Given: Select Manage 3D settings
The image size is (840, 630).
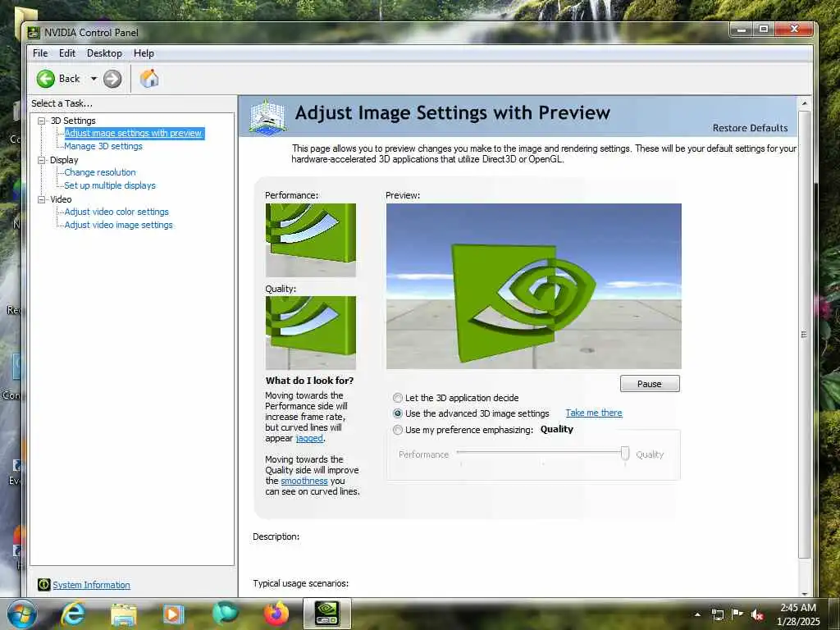Looking at the screenshot, I should (x=103, y=146).
